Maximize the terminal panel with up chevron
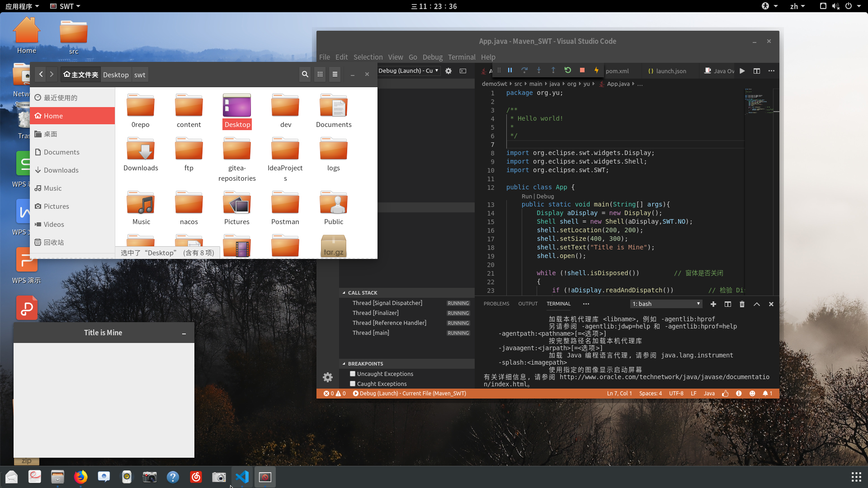This screenshot has height=488, width=868. point(757,304)
